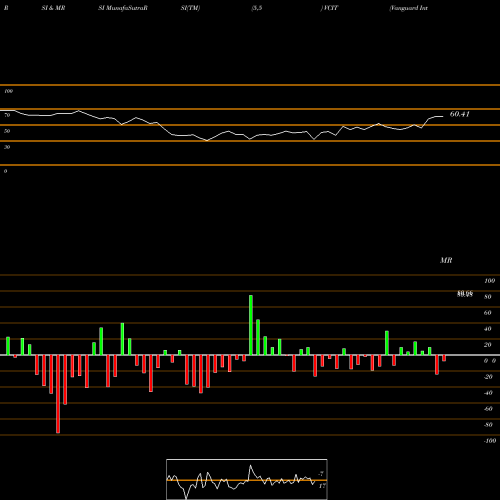Click the 70 level label on RSI axis
Viewport: 500px width, 500px height.
7,115
